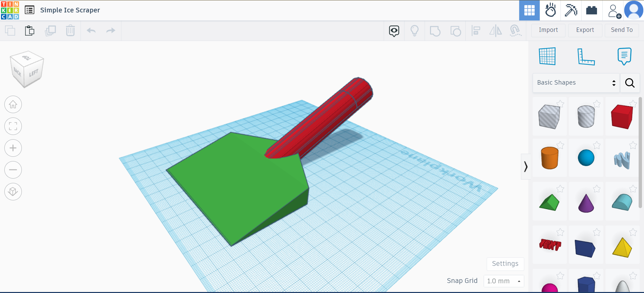Click the Tinkercad logo
The height and width of the screenshot is (293, 644).
click(x=10, y=10)
